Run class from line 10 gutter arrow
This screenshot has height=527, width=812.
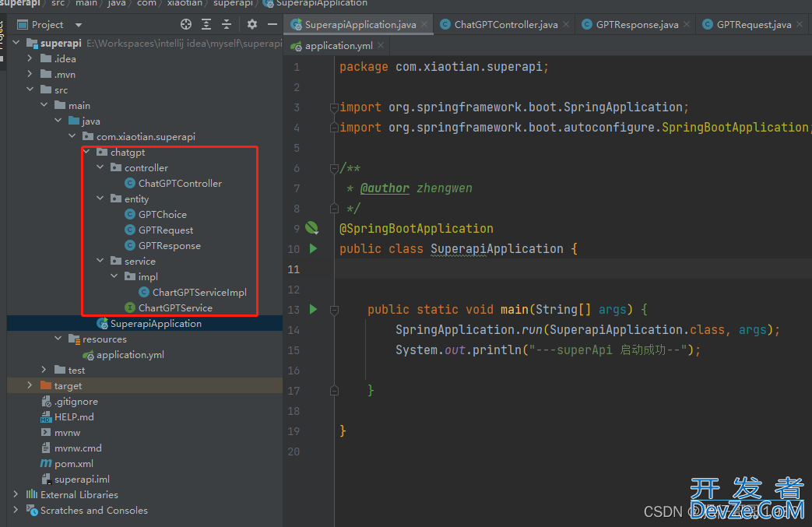coord(313,248)
